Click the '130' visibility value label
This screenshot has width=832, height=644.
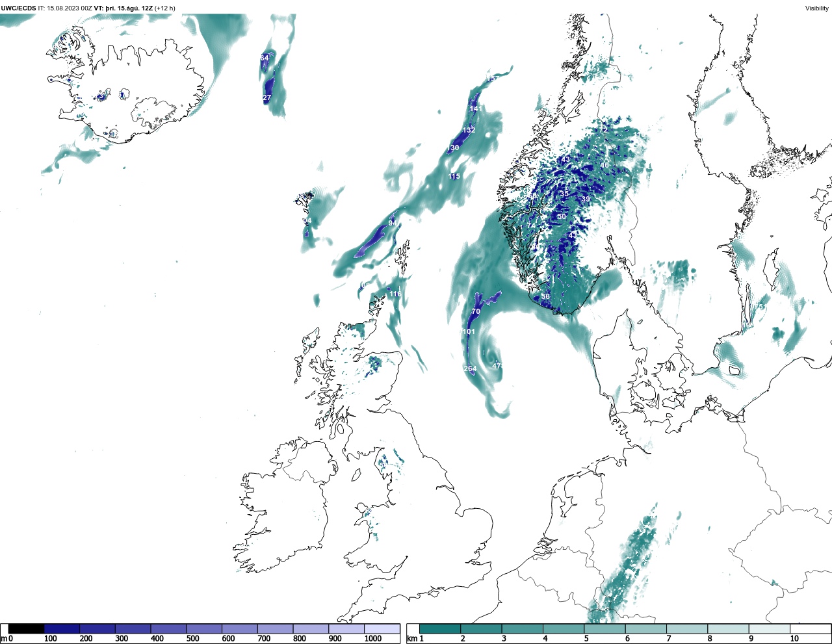452,148
